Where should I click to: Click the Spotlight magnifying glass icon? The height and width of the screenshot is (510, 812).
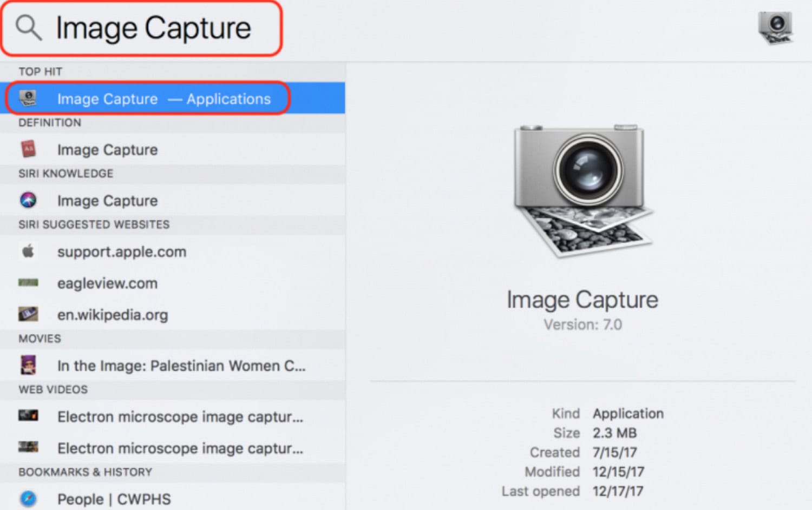tap(29, 28)
